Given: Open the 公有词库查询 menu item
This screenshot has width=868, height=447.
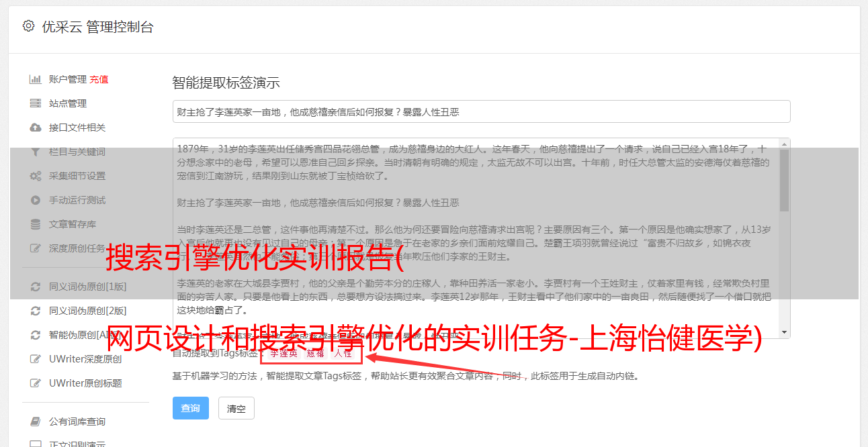Looking at the screenshot, I should [x=77, y=421].
